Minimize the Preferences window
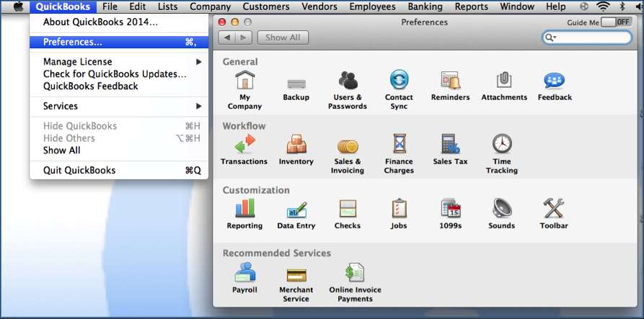This screenshot has height=319, width=644. (x=234, y=22)
